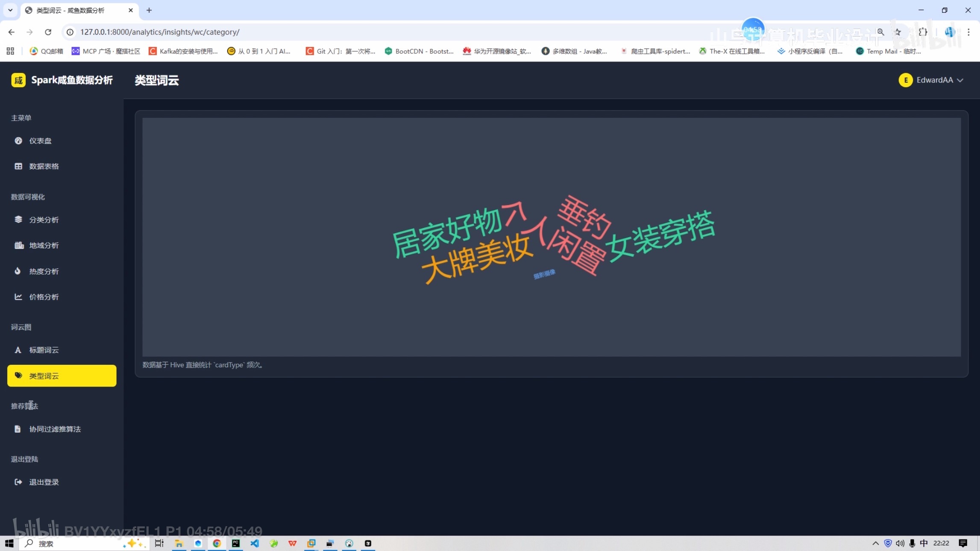Show hidden system tray icons chevron

[875, 543]
